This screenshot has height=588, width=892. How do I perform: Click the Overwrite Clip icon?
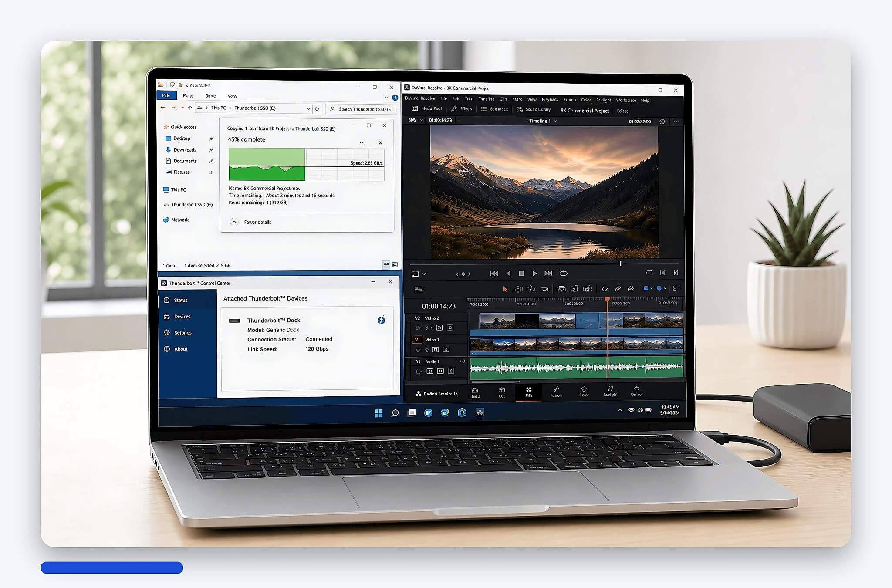tap(574, 289)
